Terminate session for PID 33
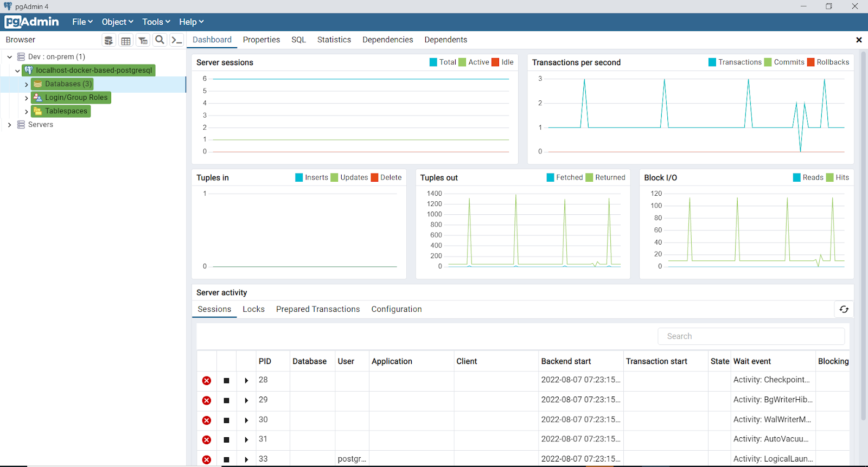Image resolution: width=868 pixels, height=467 pixels. click(x=207, y=459)
